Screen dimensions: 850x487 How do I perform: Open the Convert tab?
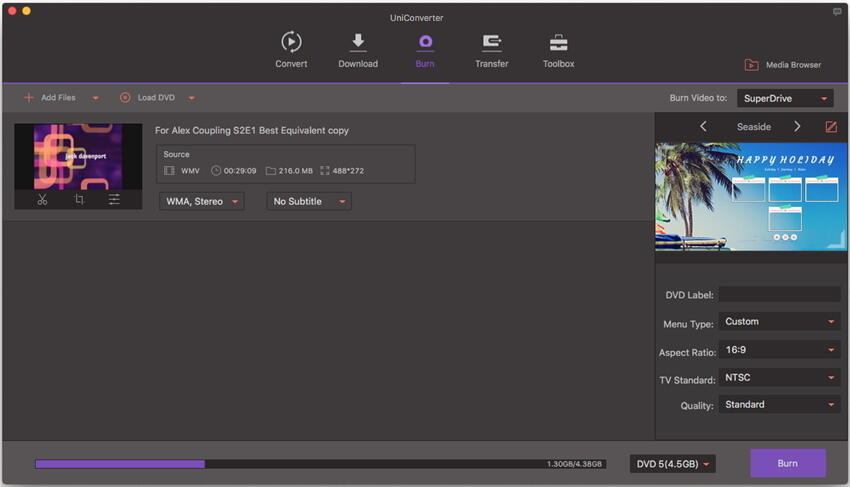click(x=291, y=50)
